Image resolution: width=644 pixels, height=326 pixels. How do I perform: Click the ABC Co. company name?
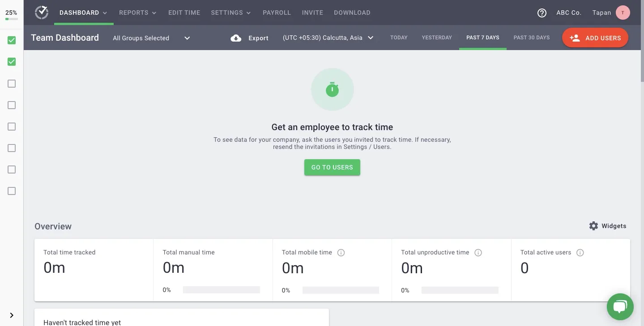tap(569, 13)
